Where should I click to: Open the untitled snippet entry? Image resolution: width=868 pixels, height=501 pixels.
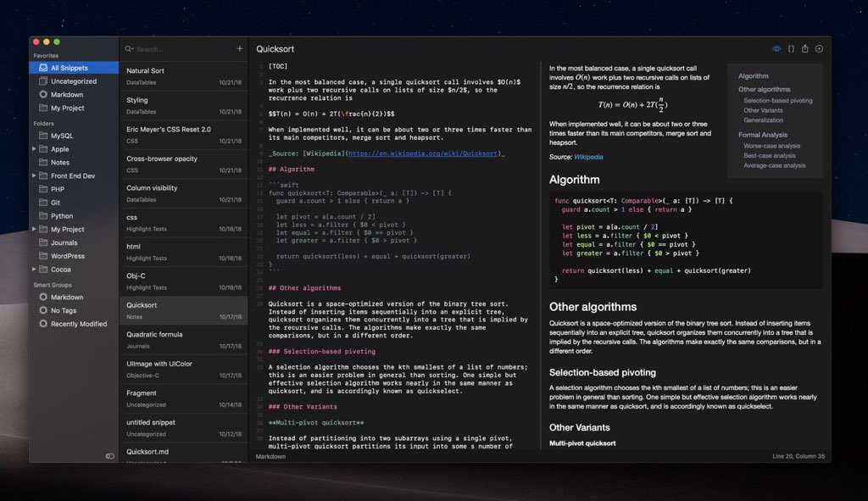(184, 428)
